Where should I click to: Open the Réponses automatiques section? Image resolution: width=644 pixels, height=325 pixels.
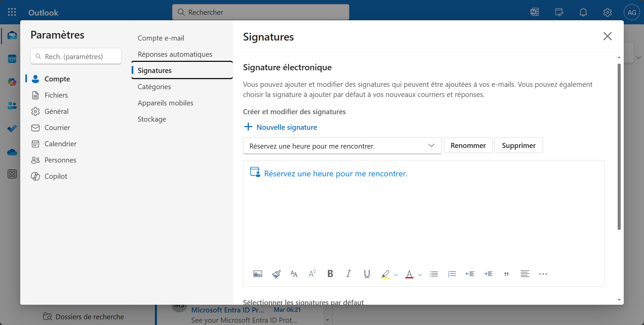[x=175, y=54]
